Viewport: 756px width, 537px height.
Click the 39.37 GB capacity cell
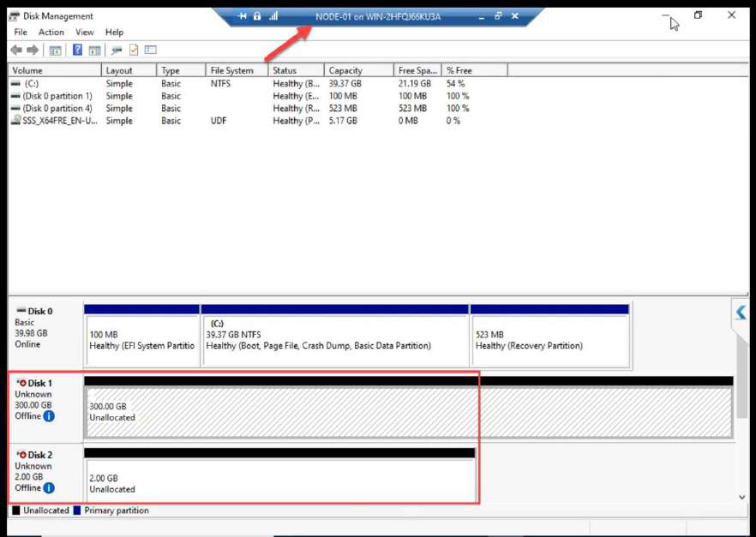point(345,84)
